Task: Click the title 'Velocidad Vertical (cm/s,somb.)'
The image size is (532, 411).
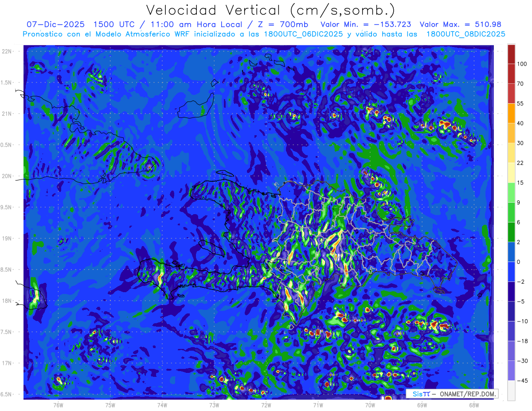Action: (271, 10)
